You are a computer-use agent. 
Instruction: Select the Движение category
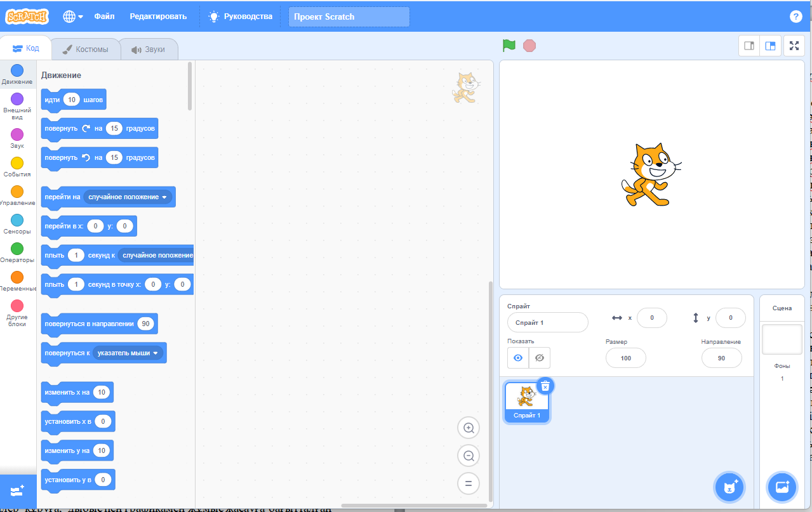point(17,74)
